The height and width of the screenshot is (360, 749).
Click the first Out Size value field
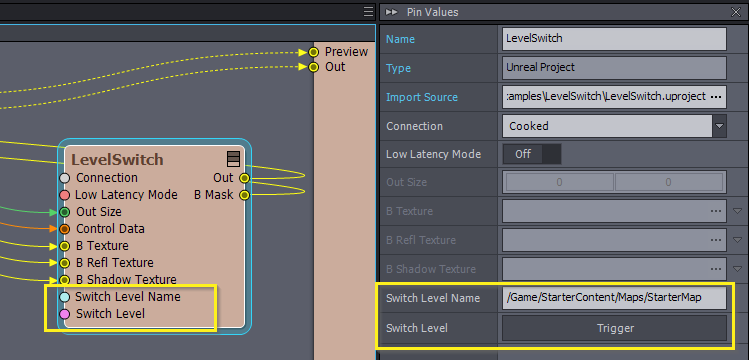coord(559,182)
